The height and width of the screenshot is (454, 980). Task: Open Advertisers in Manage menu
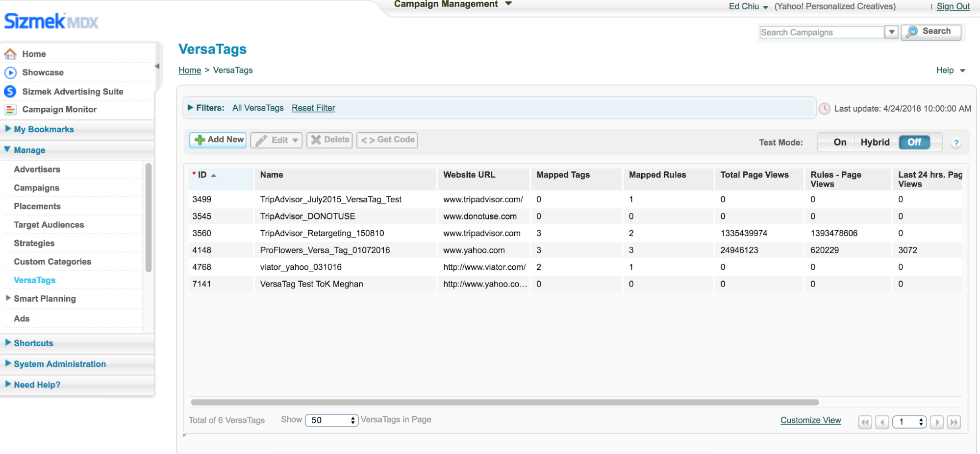point(37,169)
